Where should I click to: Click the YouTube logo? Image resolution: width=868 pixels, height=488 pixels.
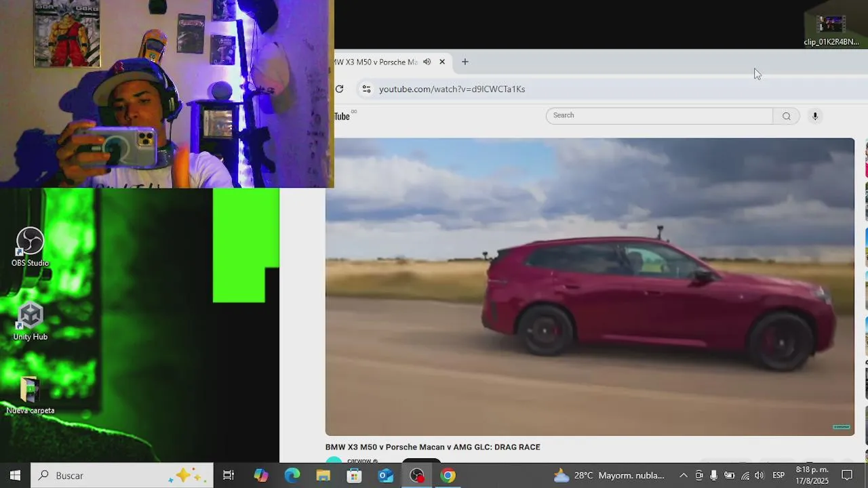click(x=342, y=116)
